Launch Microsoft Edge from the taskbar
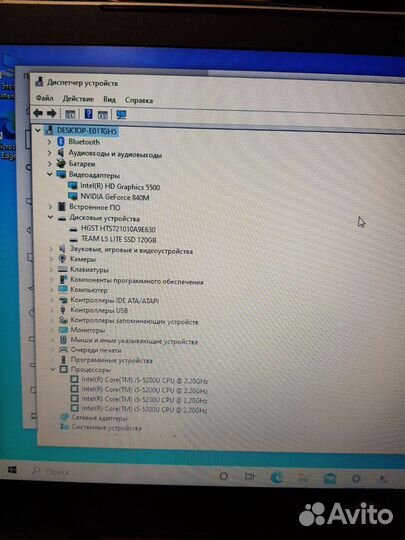405x540 pixels. pos(277,477)
